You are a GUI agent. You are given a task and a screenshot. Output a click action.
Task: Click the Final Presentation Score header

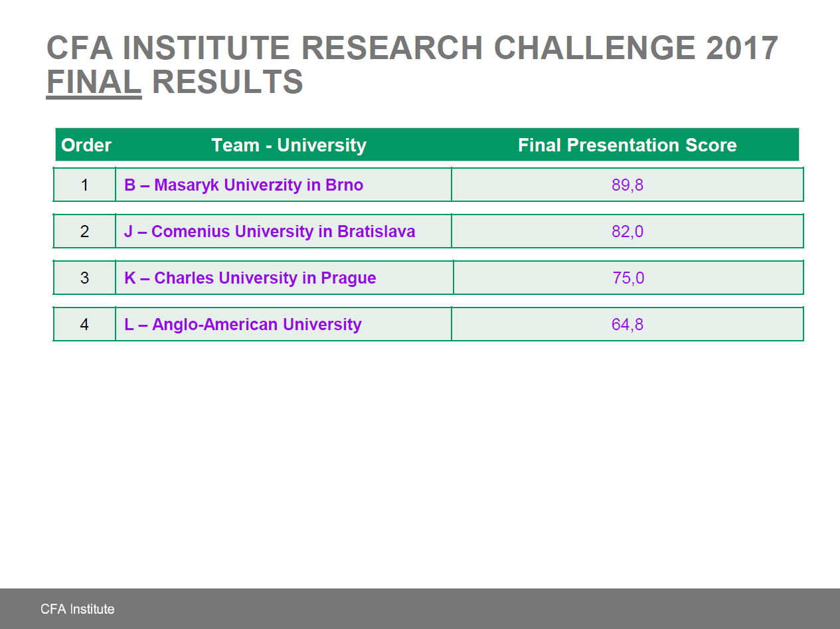pos(627,145)
